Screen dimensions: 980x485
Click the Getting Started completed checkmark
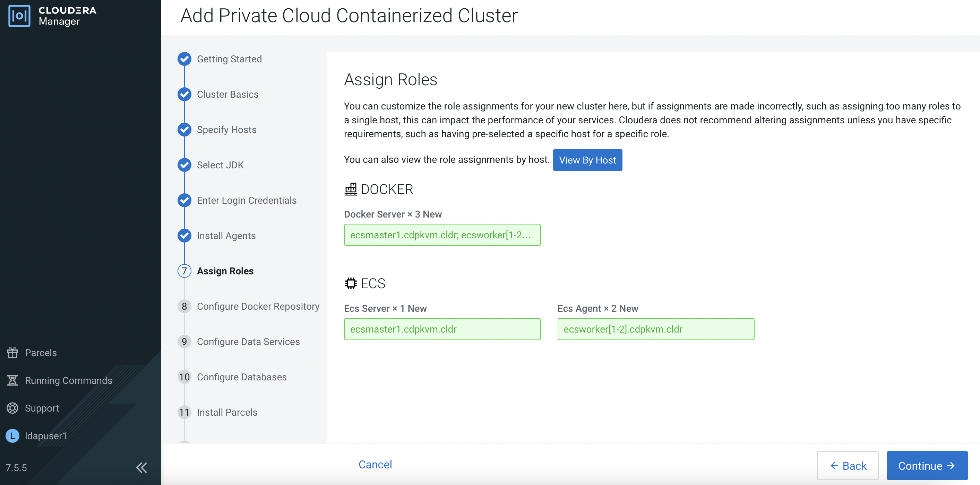(x=184, y=59)
